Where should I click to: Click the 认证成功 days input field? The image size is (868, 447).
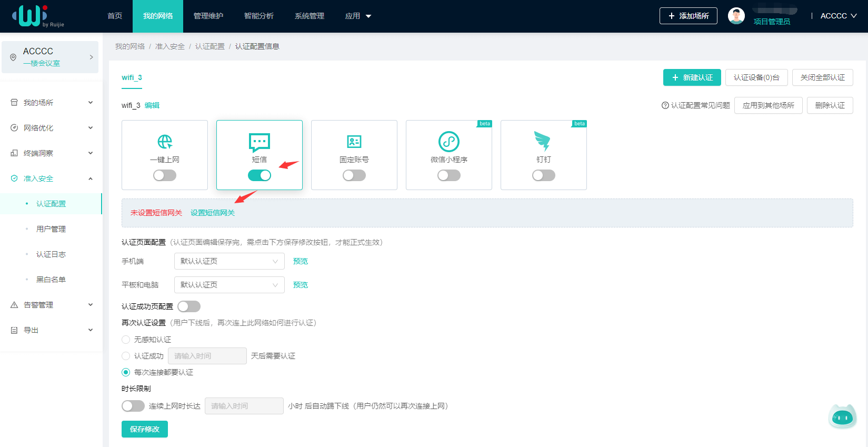tap(207, 356)
